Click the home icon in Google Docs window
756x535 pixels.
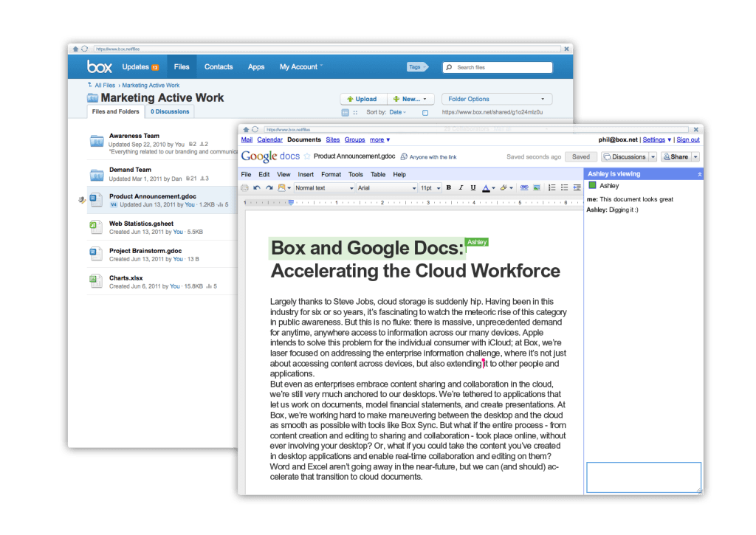[246, 129]
